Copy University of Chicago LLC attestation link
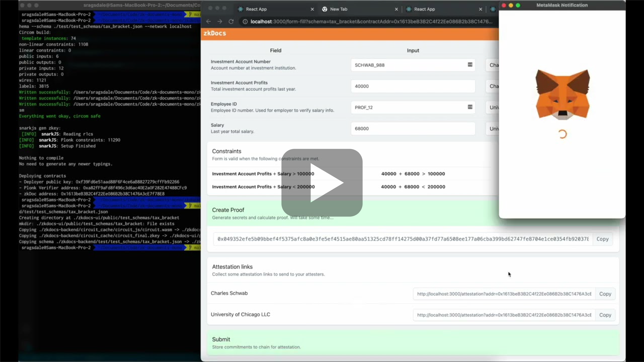 605,315
